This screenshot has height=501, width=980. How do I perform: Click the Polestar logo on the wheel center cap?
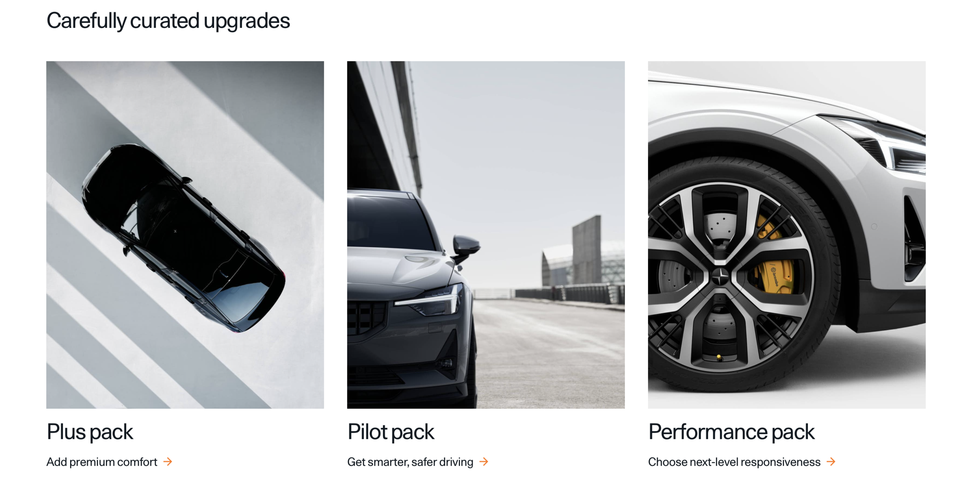click(x=720, y=276)
